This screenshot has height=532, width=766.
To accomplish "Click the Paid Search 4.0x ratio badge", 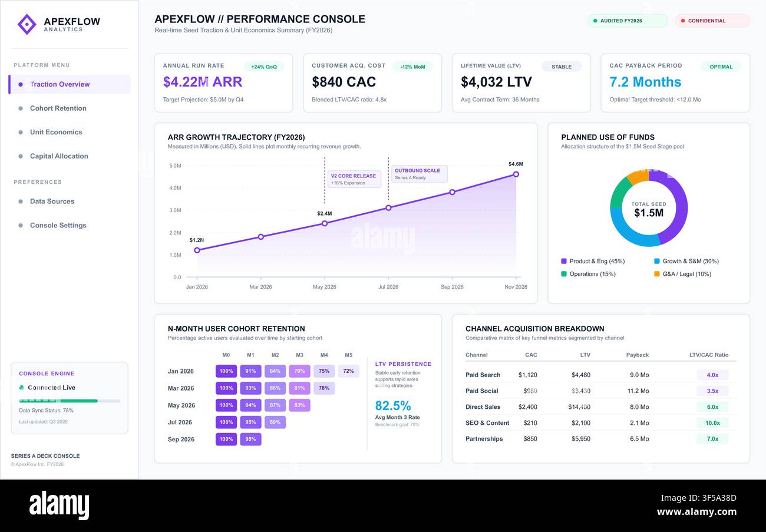I will click(712, 375).
